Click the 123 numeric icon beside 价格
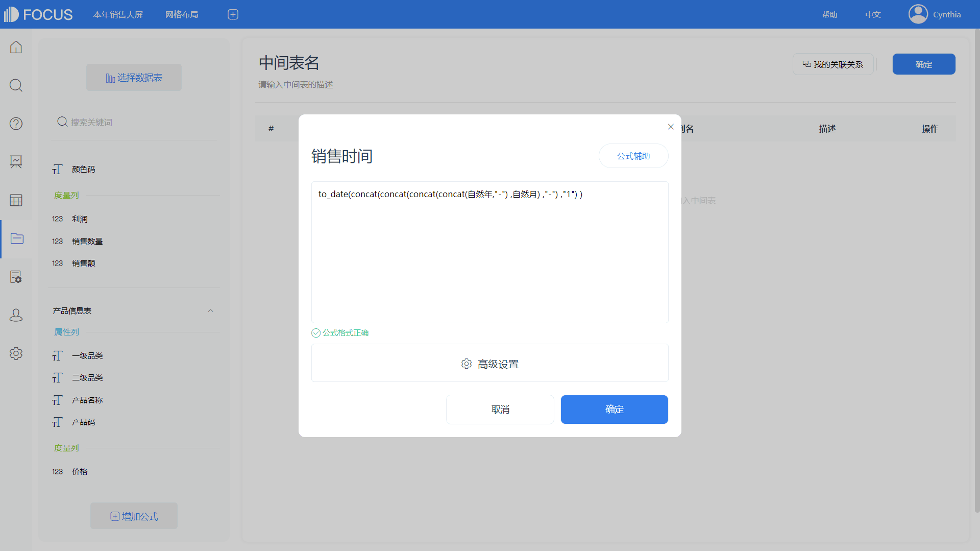Screen dimensions: 980x551 [x=57, y=471]
